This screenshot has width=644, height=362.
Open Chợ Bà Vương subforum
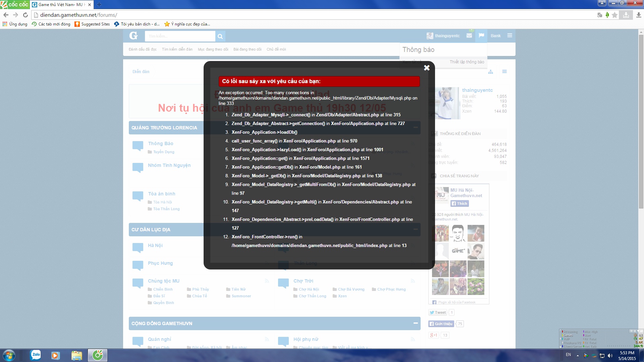[x=351, y=289]
